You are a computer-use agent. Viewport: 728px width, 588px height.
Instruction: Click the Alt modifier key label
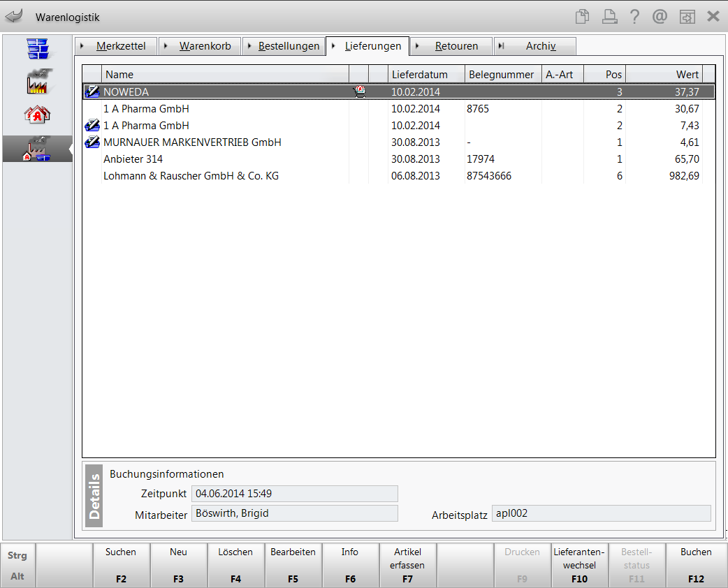pyautogui.click(x=17, y=576)
